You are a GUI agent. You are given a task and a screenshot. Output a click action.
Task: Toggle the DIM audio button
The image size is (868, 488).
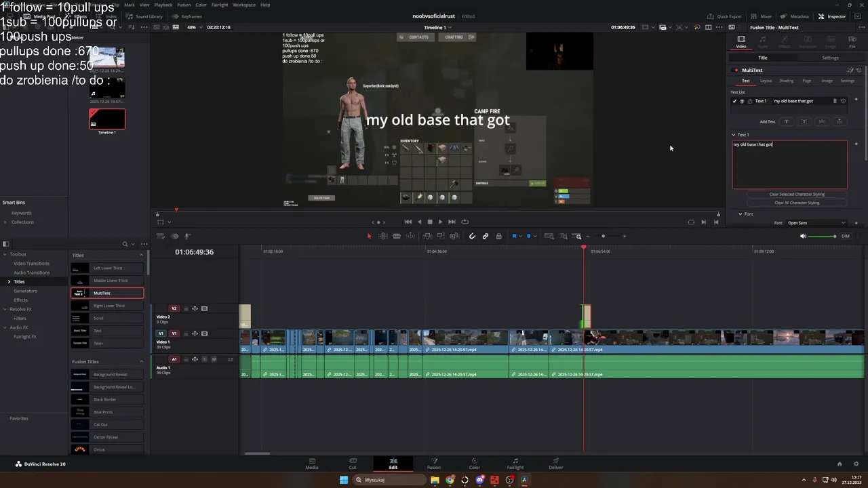click(x=846, y=236)
